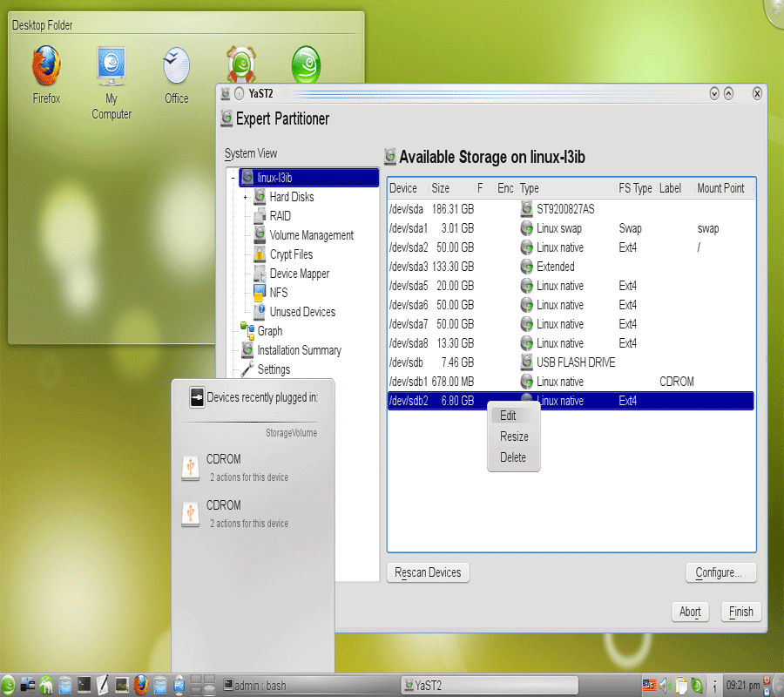Select the /dev/sda row
The image size is (784, 697).
tap(571, 209)
